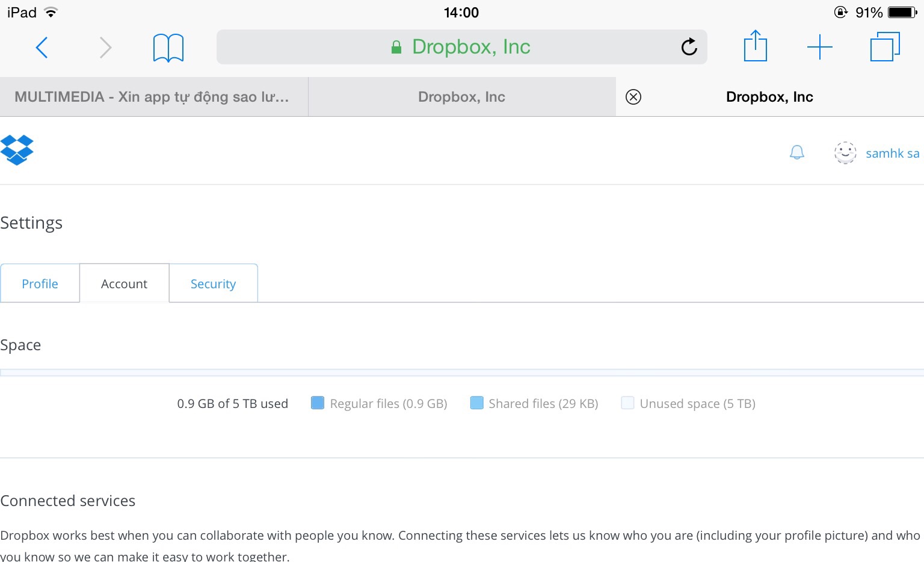The image size is (924, 562).
Task: Open Safari bookmarks book icon
Action: coord(168,48)
